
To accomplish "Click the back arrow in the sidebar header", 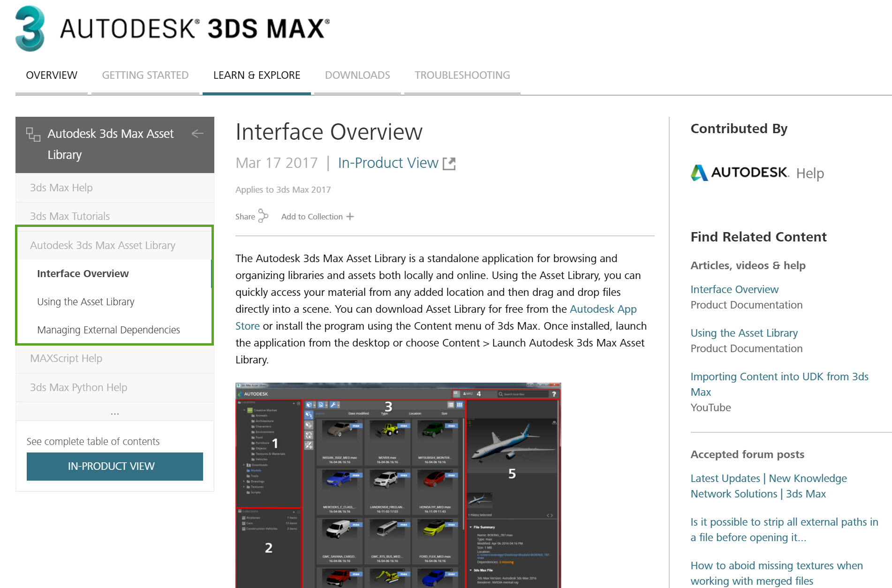I will 197,134.
